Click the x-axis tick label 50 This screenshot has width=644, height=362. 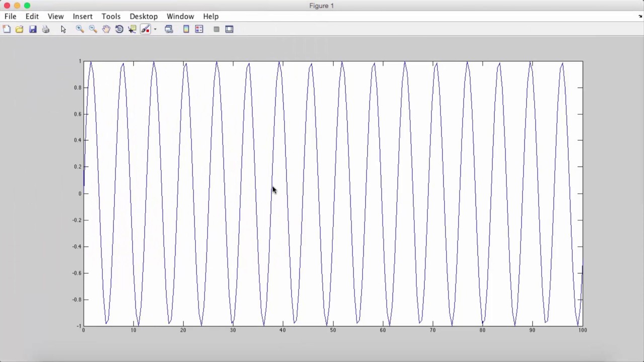pyautogui.click(x=333, y=330)
